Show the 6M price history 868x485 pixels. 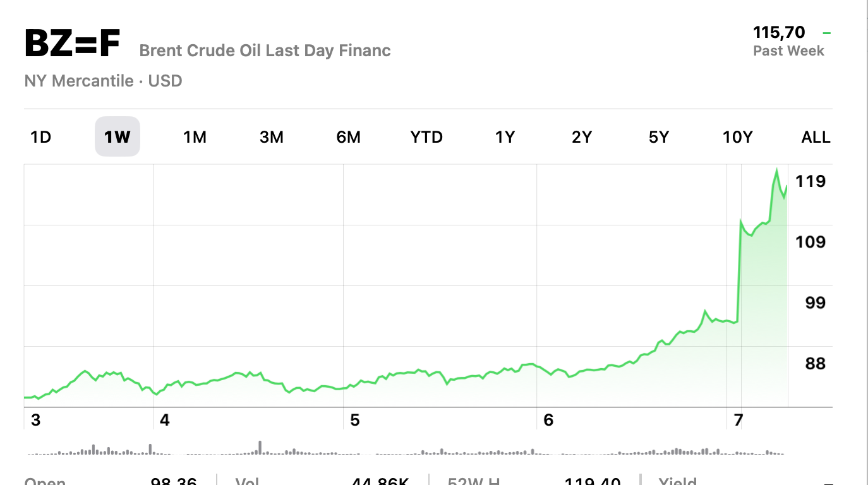tap(349, 137)
